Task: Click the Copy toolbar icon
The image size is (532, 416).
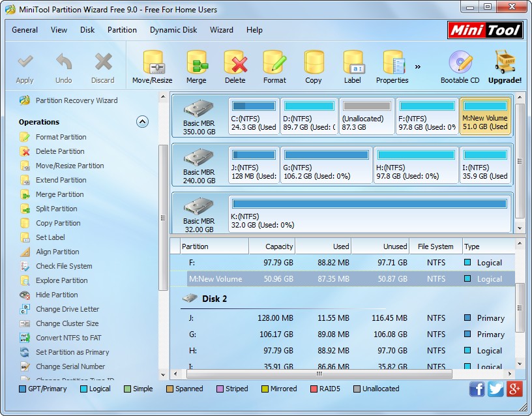Action: point(314,62)
